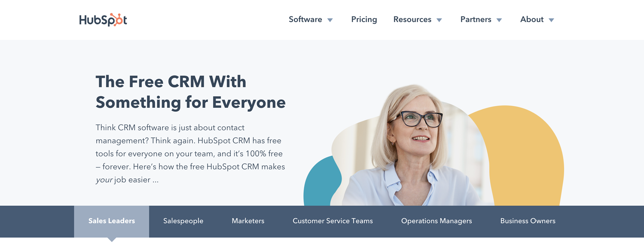Open the Resources menu

pyautogui.click(x=412, y=19)
